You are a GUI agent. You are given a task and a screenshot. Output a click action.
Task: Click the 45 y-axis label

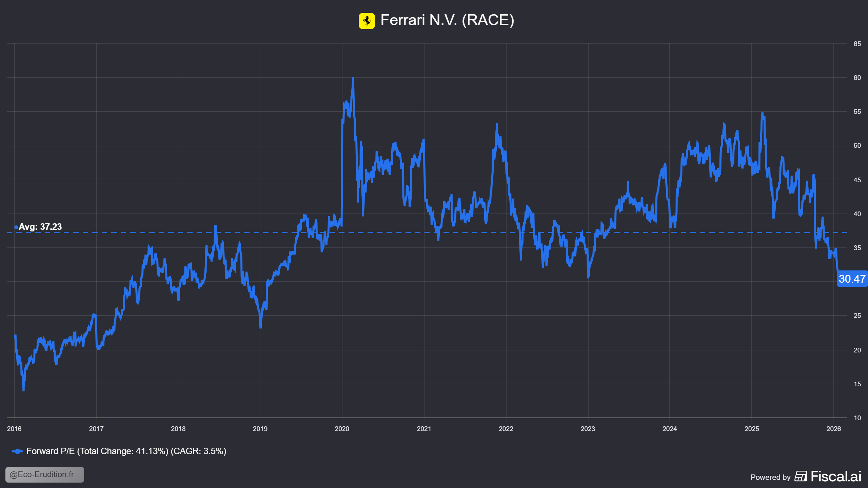click(x=857, y=180)
